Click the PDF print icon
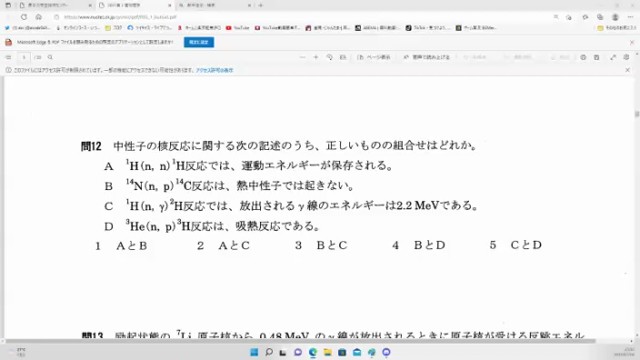 point(583,58)
